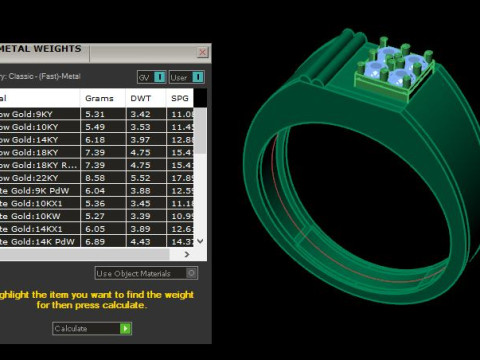Click the 3.97 DWT value
The height and width of the screenshot is (360, 480).
pos(140,140)
